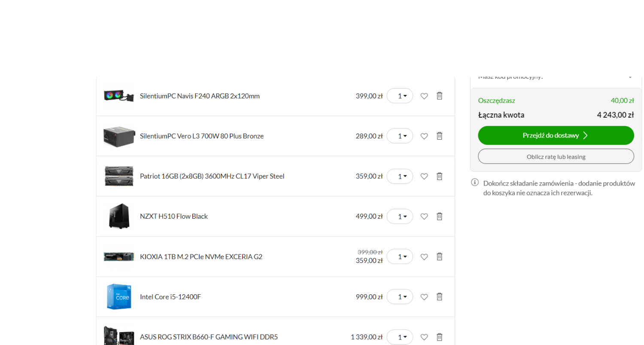Click Patriot Viper Steel RAM thumbnail
644x345 pixels.
coord(119,176)
